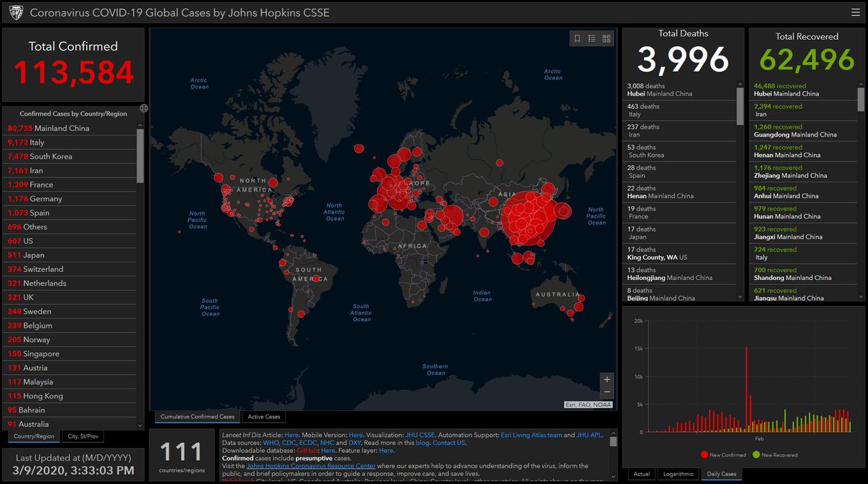The image size is (868, 484).
Task: Click the Hubei 46,488 recovered entry
Action: [x=804, y=90]
